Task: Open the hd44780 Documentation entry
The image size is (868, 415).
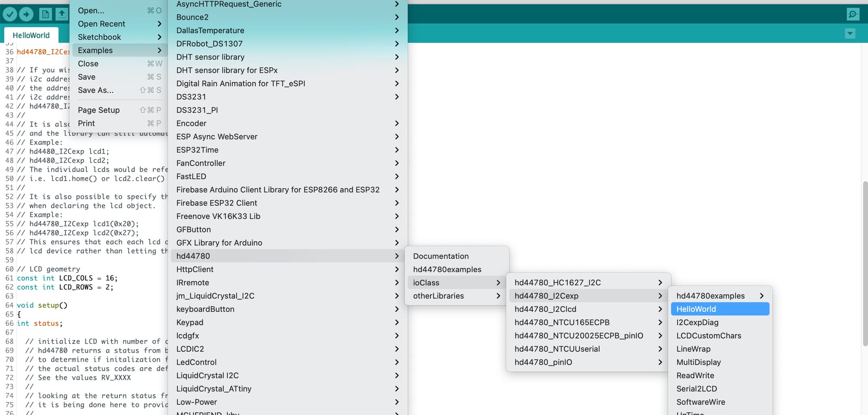Action: tap(457, 256)
